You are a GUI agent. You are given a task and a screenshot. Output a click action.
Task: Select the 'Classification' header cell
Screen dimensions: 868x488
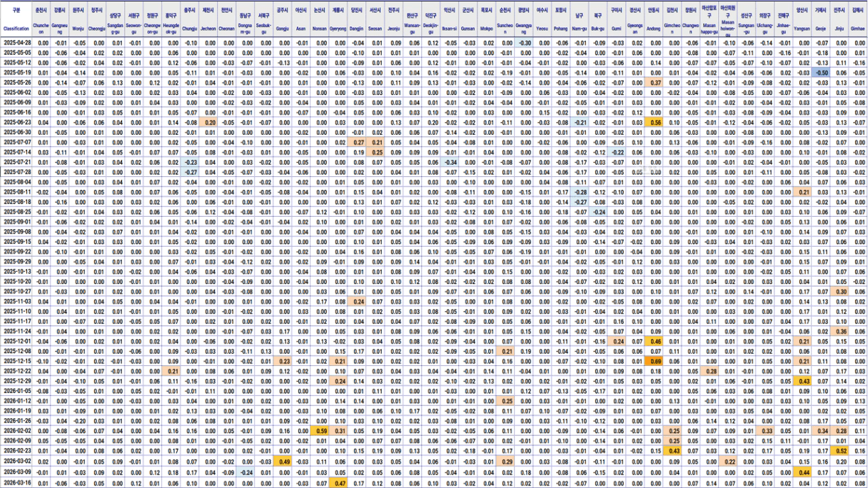click(16, 20)
